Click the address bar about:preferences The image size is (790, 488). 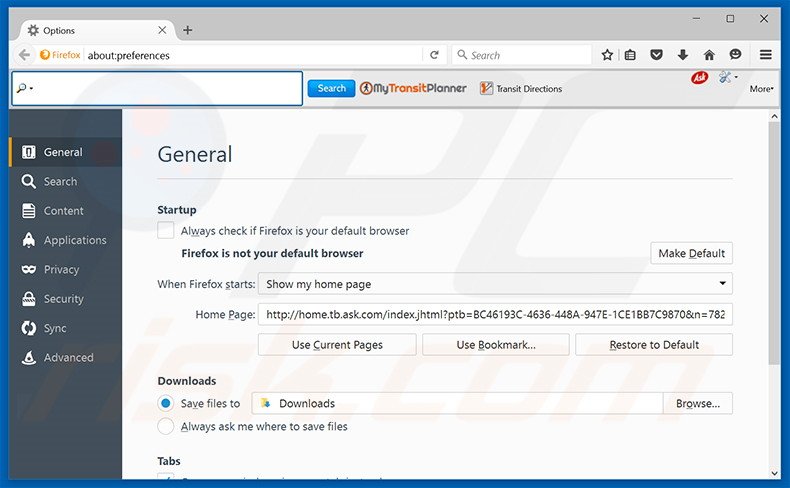[x=254, y=55]
